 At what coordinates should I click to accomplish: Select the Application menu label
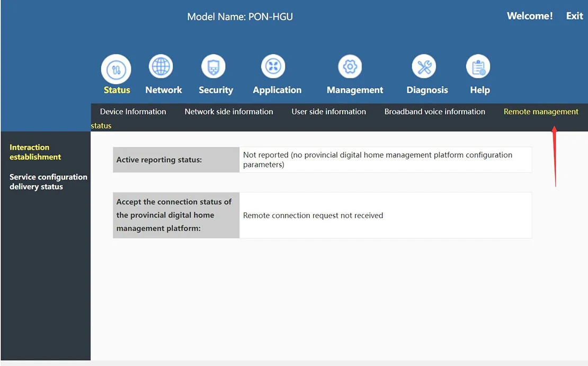point(277,91)
